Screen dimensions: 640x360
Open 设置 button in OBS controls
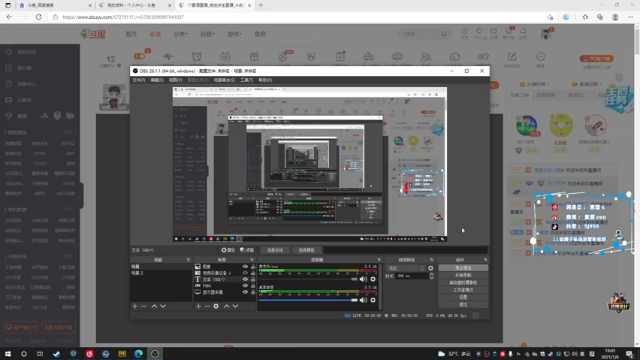pos(463,297)
